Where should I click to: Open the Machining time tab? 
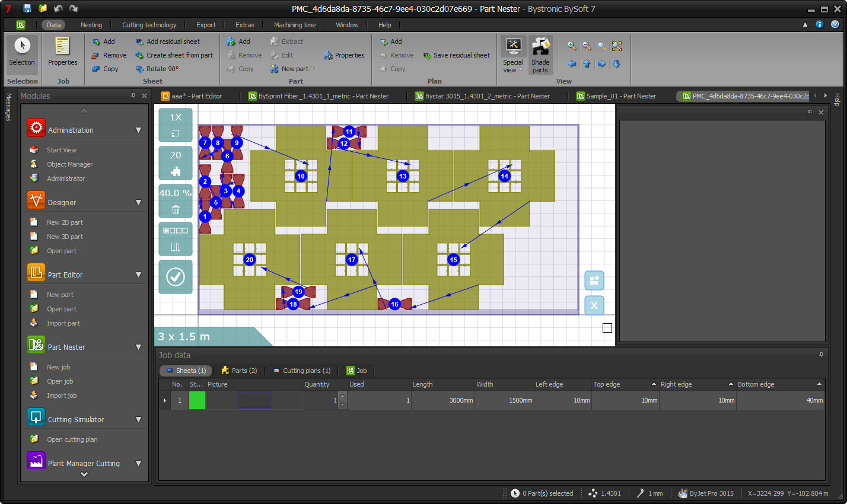[x=295, y=25]
